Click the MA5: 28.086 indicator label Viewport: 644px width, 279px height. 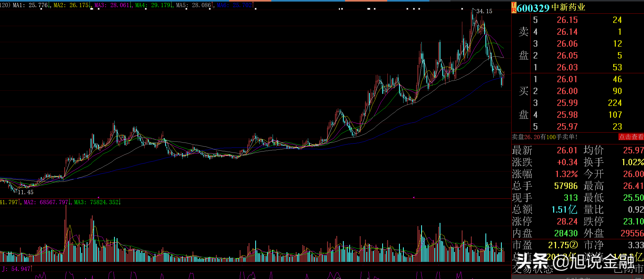click(194, 5)
